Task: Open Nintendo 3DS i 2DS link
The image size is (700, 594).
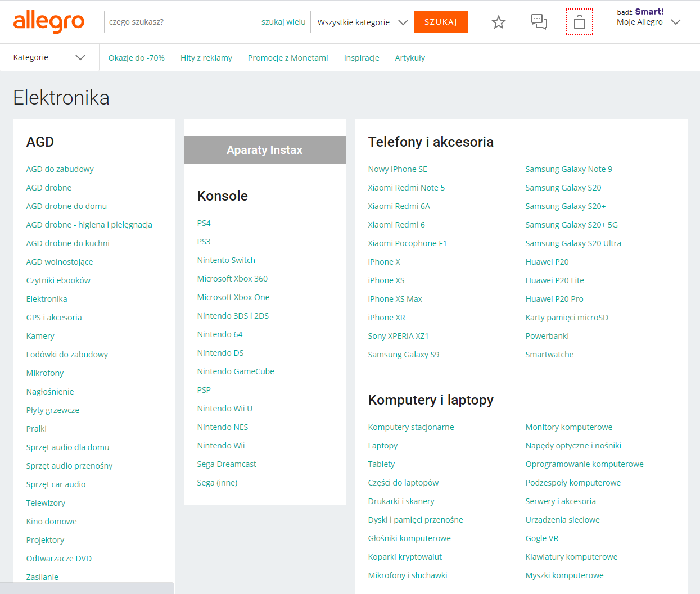Action: 233,316
